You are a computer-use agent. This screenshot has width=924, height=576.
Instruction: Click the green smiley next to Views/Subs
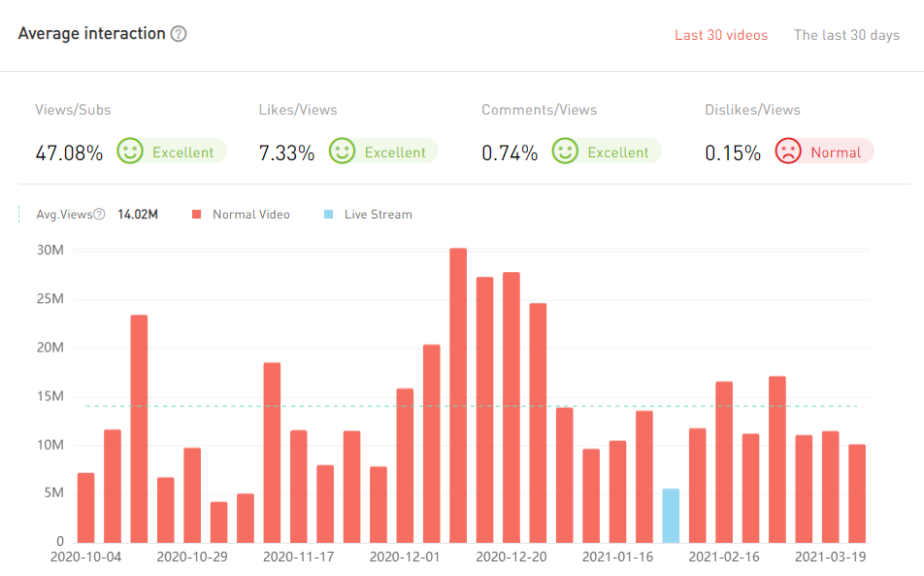130,151
